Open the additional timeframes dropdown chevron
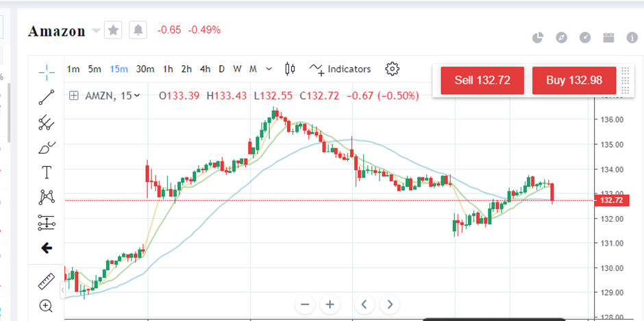Viewport: 644px width, 321px height. [x=269, y=69]
